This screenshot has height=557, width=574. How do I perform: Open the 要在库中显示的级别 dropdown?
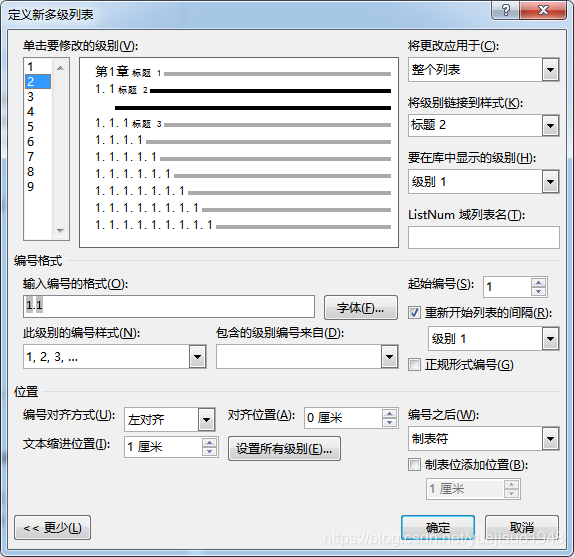coord(550,182)
